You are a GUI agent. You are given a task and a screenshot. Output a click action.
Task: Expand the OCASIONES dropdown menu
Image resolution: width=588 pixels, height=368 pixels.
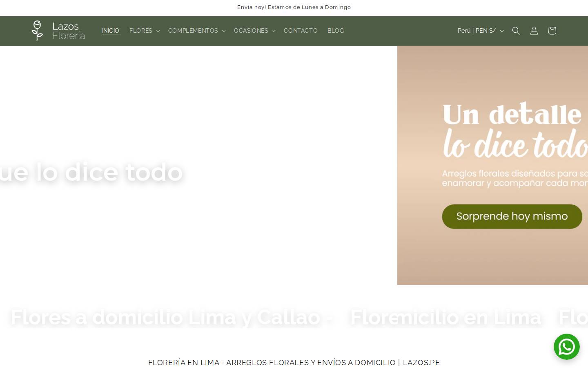point(255,31)
